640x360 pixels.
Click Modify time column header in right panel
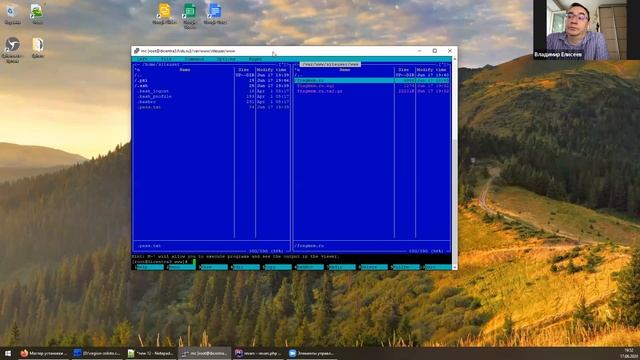coord(431,70)
